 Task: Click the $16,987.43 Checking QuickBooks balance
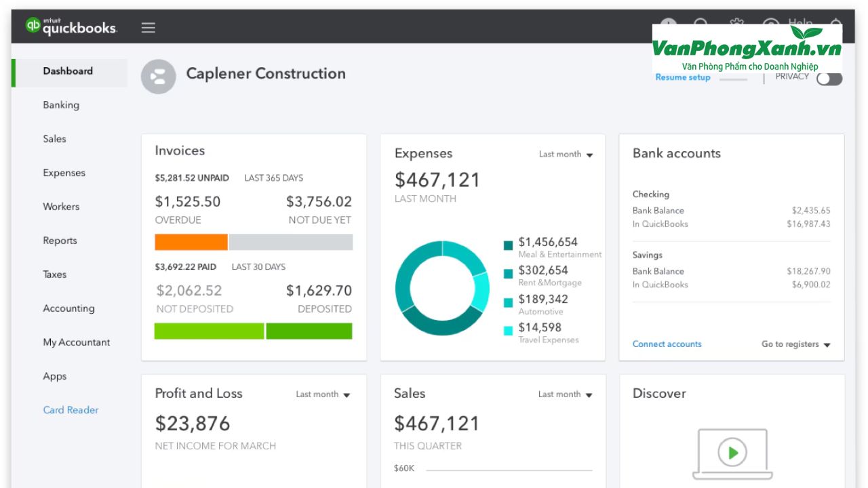808,224
